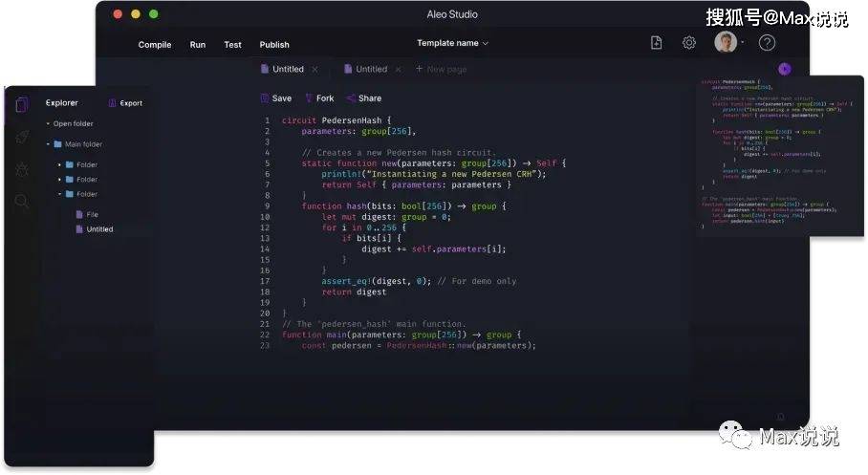Open the Template name dropdown
868x475 pixels.
[x=452, y=43]
